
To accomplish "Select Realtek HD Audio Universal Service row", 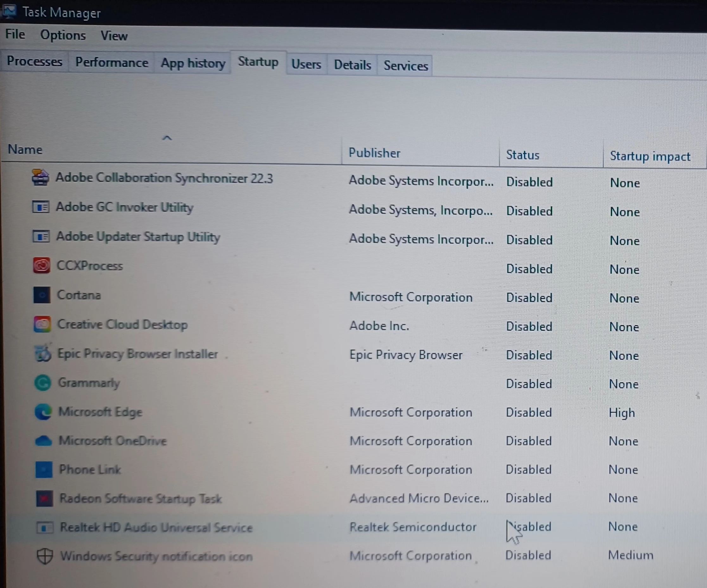I will (x=156, y=528).
